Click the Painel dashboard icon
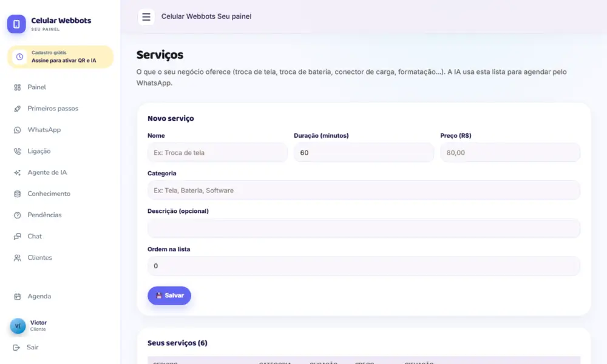The width and height of the screenshot is (607, 364). (x=18, y=87)
